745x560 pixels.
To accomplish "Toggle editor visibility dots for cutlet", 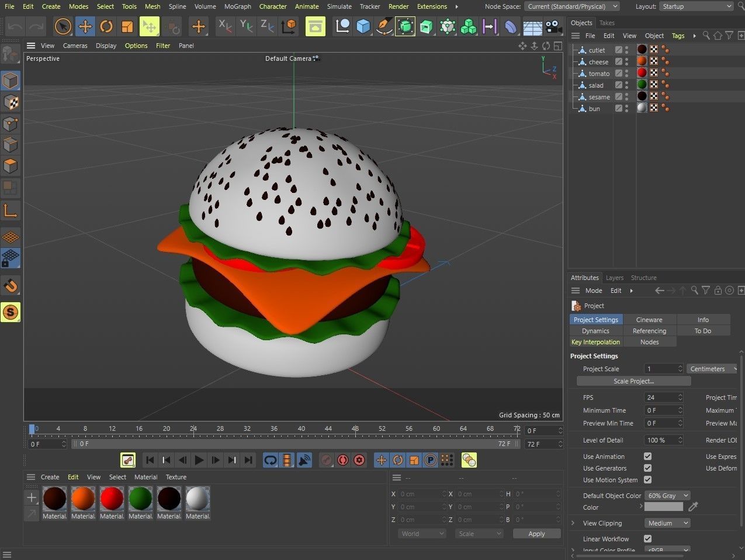I will point(627,50).
